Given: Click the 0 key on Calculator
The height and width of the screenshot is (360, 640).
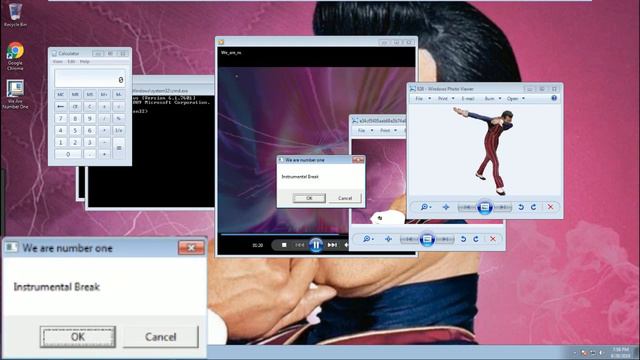Looking at the screenshot, I should tap(68, 154).
